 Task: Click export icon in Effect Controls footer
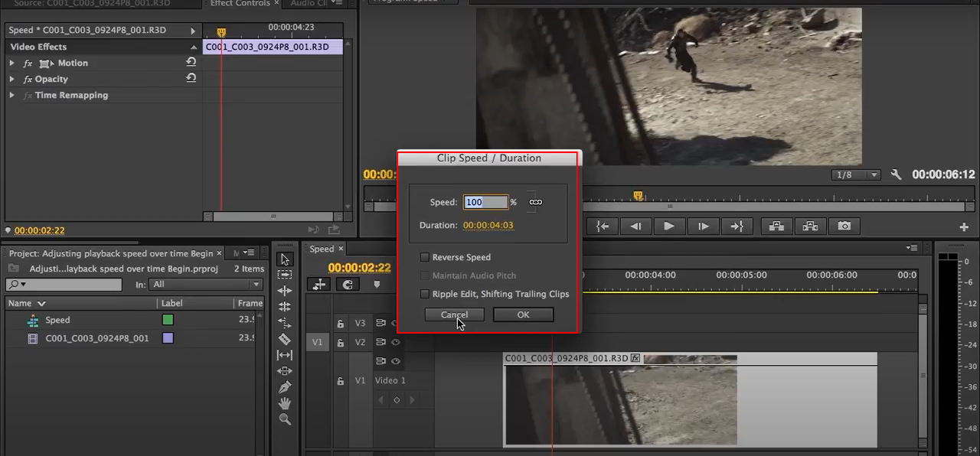click(334, 230)
